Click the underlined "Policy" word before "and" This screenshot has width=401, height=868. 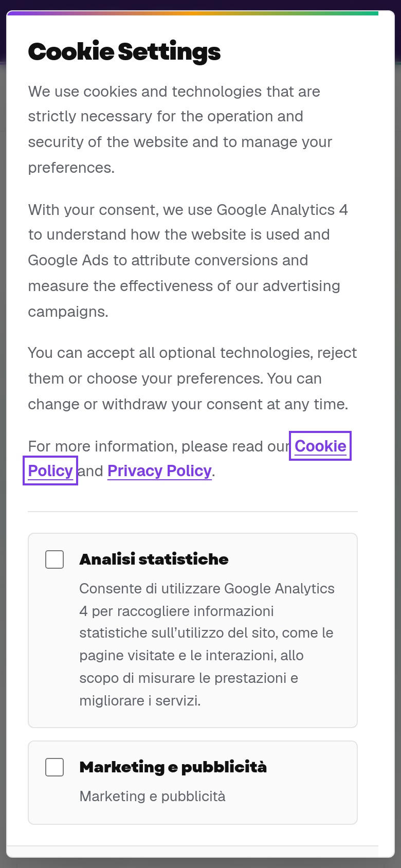point(50,471)
